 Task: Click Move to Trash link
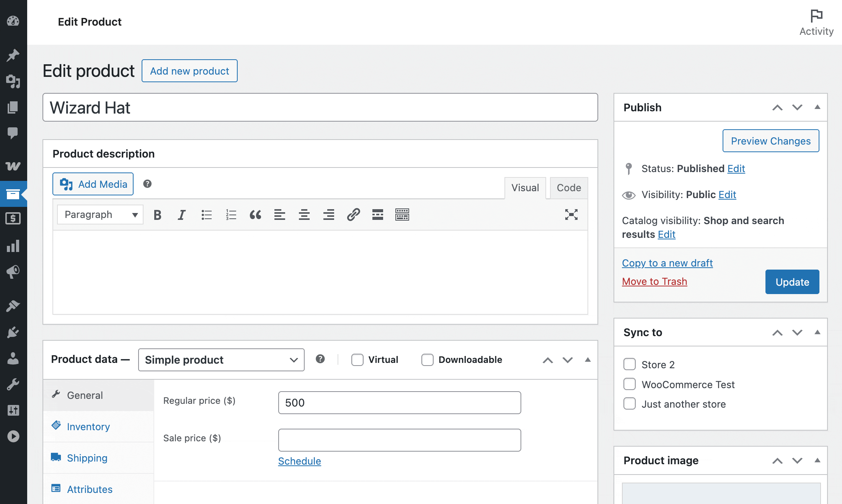coord(654,281)
